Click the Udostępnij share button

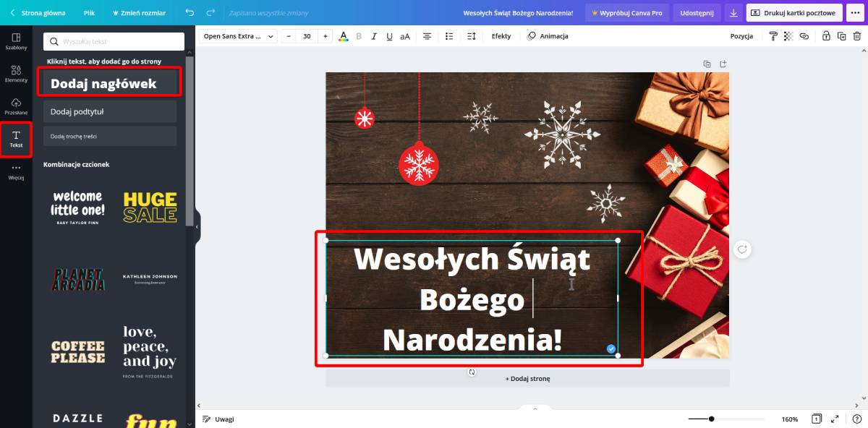[x=697, y=13]
